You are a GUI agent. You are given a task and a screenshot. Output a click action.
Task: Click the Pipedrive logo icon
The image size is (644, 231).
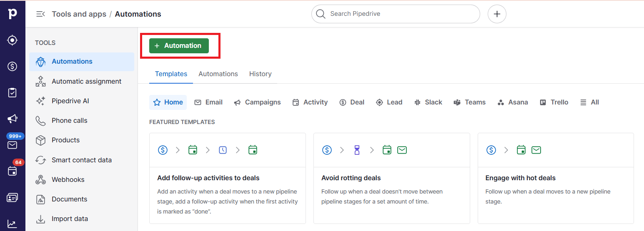pyautogui.click(x=13, y=14)
